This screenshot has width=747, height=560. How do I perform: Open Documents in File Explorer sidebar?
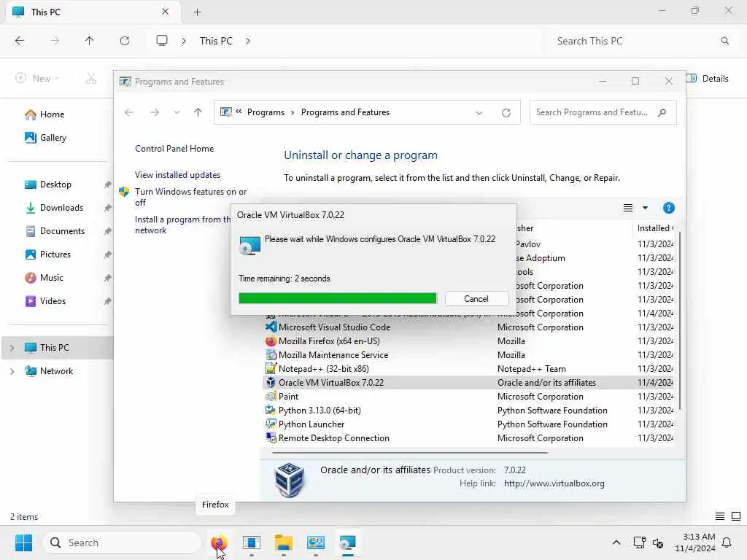(x=62, y=231)
